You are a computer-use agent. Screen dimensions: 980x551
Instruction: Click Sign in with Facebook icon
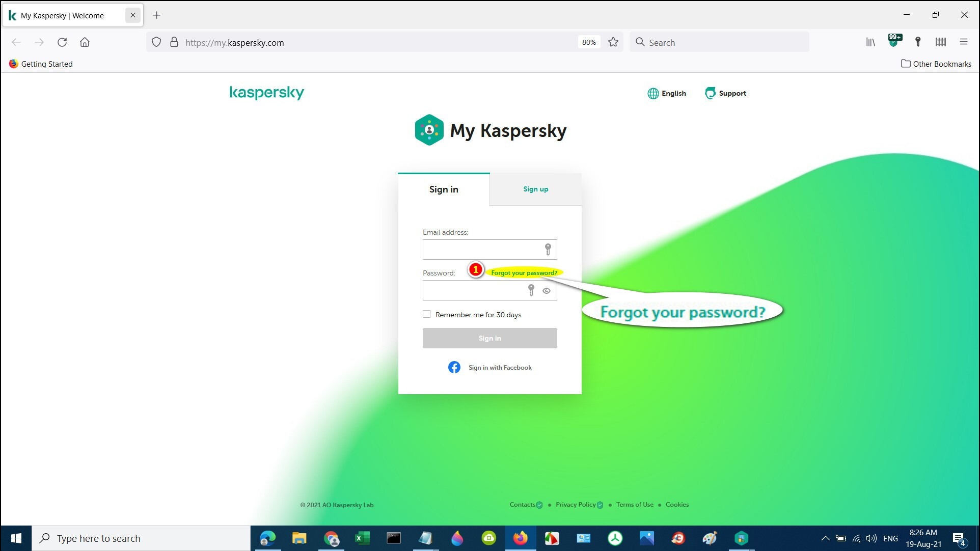pos(454,367)
